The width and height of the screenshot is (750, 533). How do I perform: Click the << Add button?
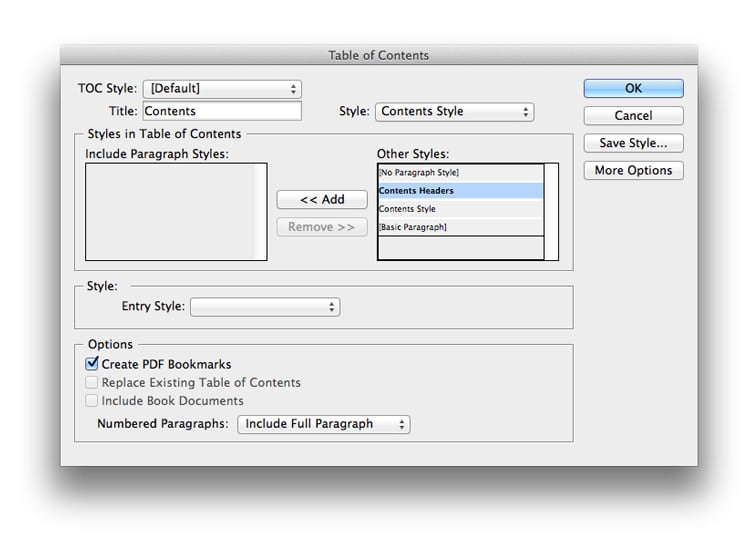tap(322, 200)
